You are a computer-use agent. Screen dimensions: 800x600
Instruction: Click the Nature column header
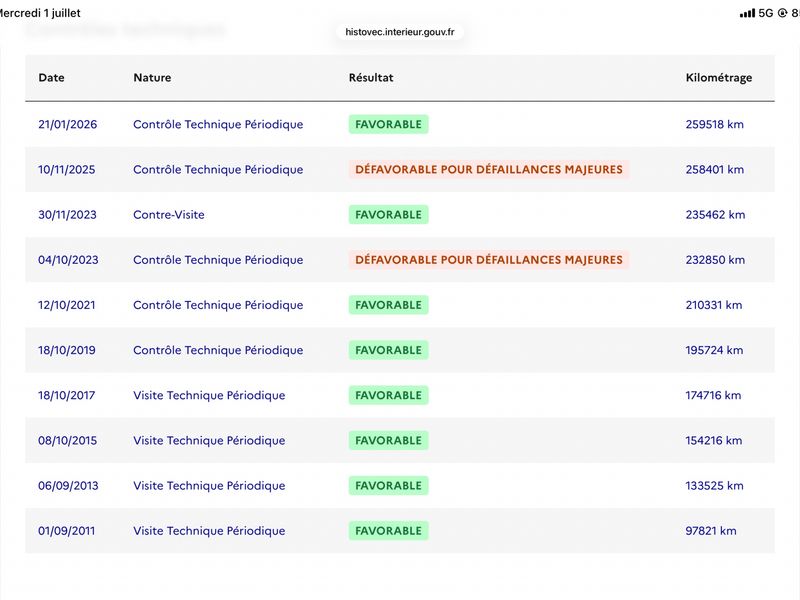[x=152, y=78]
